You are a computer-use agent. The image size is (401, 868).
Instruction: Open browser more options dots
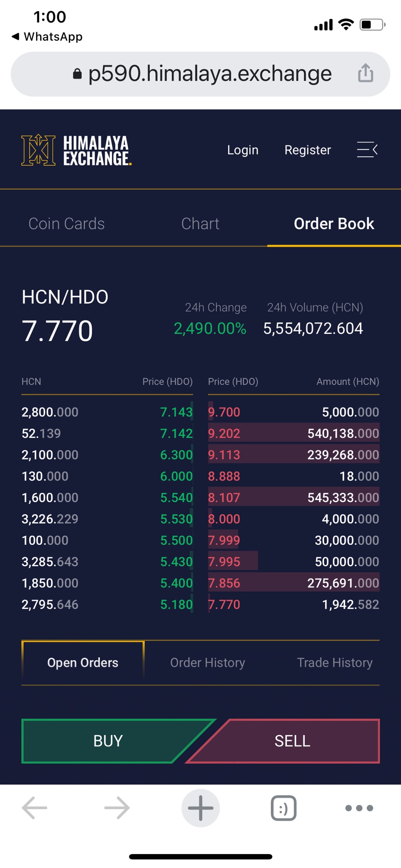(x=359, y=808)
